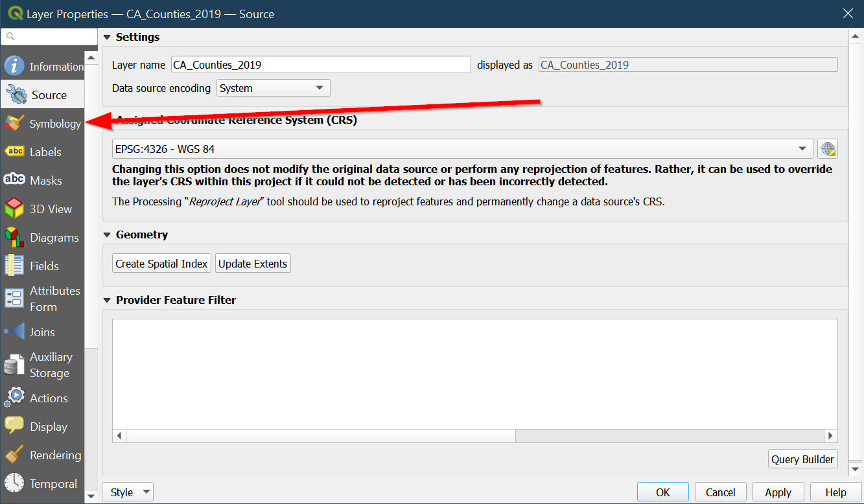
Task: Open the Style dropdown menu
Action: click(x=128, y=492)
